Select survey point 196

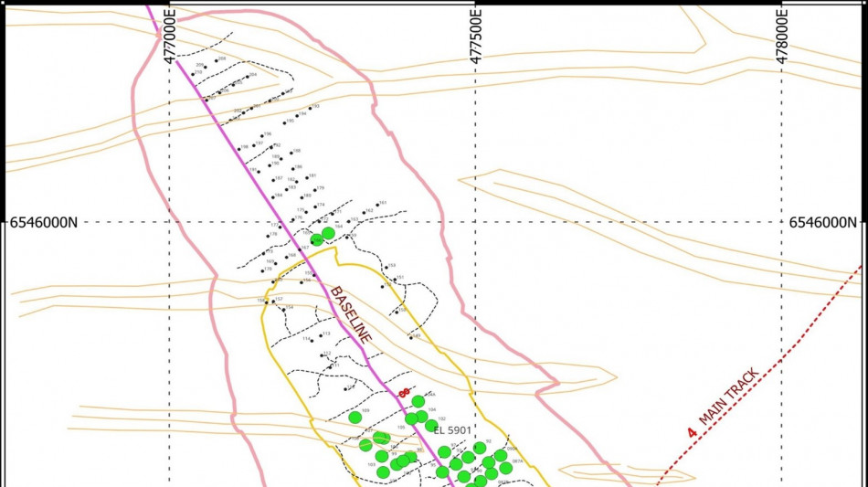click(x=260, y=135)
